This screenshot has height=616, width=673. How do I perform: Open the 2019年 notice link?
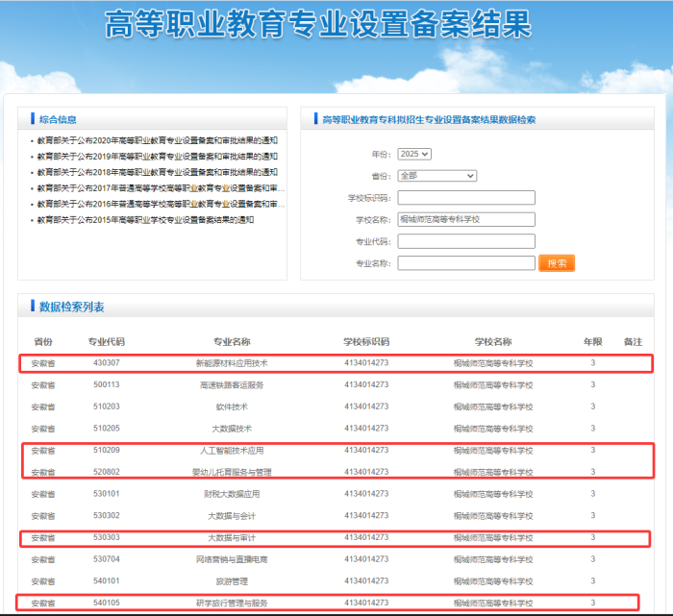pos(157,157)
